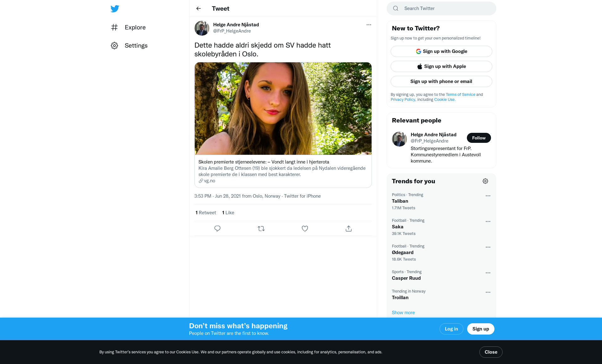Click 'Twitter for iPhone' source link
Viewport: 602px width, 364px height.
point(302,196)
